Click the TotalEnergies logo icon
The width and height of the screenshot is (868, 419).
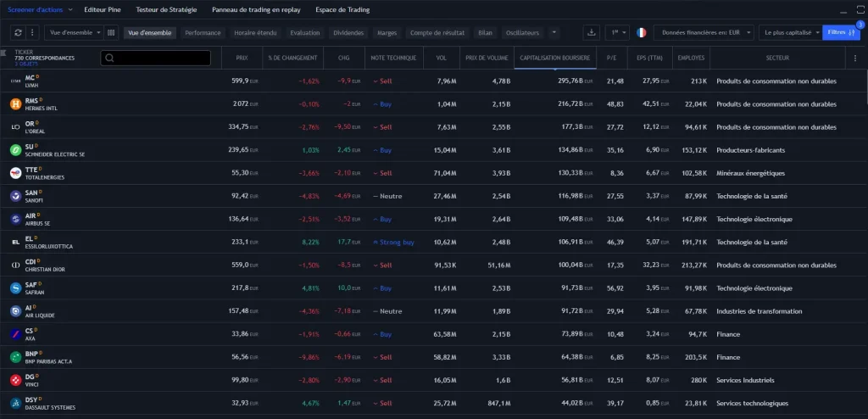(15, 173)
